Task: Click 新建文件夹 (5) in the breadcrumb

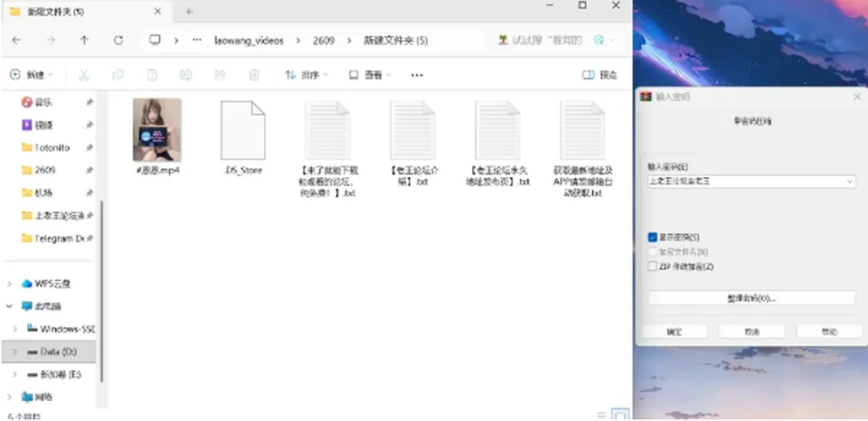Action: (x=396, y=41)
